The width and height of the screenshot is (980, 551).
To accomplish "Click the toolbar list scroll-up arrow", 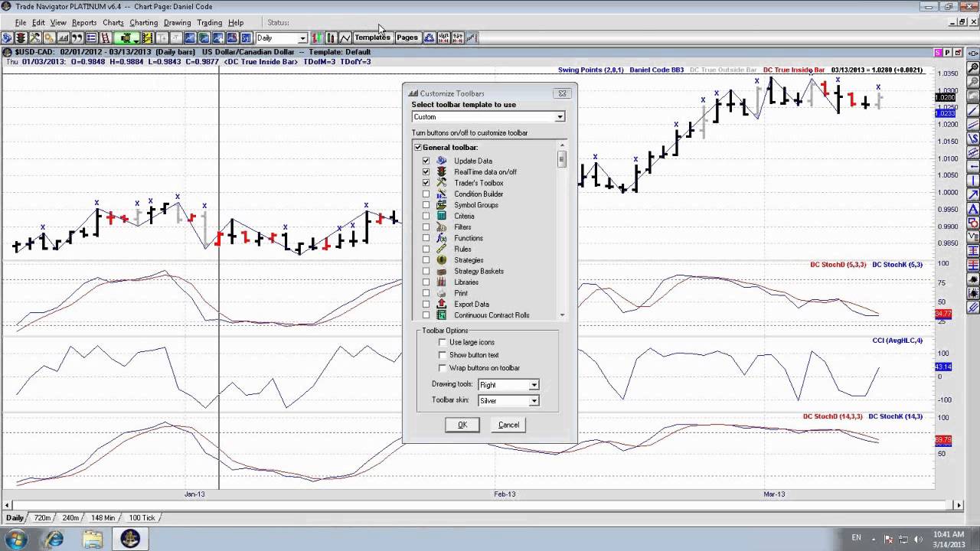I will [562, 145].
